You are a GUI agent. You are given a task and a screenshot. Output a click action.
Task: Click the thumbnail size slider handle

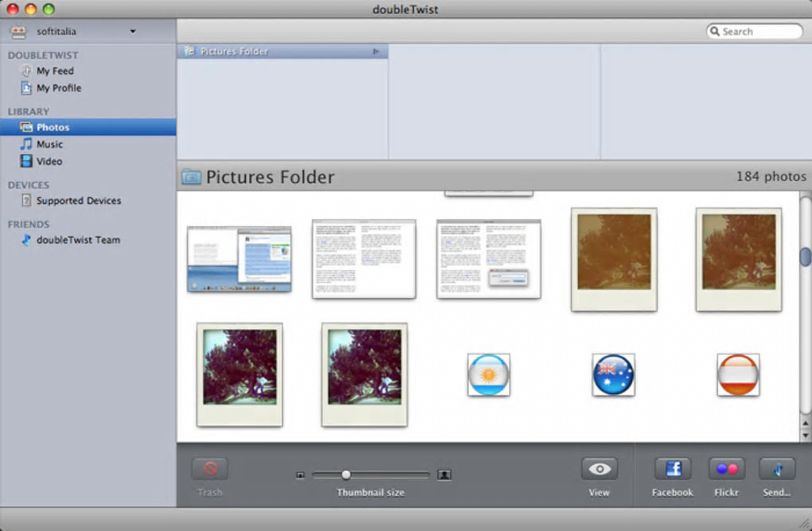coord(346,474)
